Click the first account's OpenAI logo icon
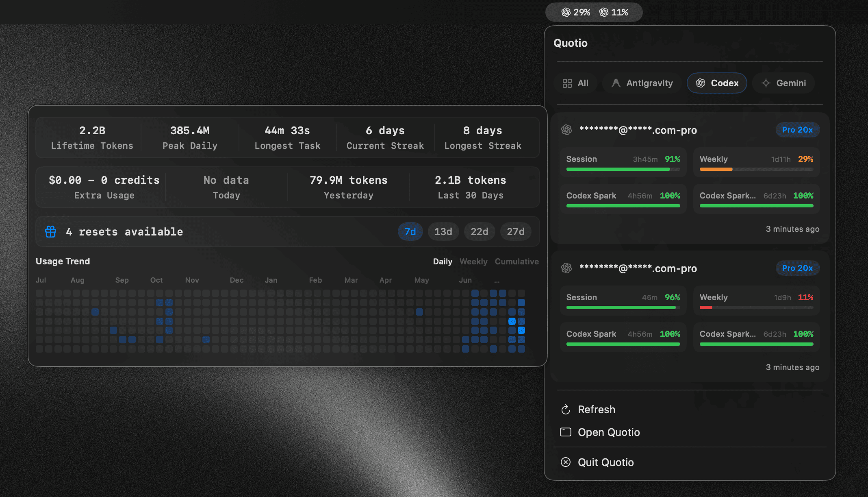Screen dimensions: 868x497 (566, 130)
